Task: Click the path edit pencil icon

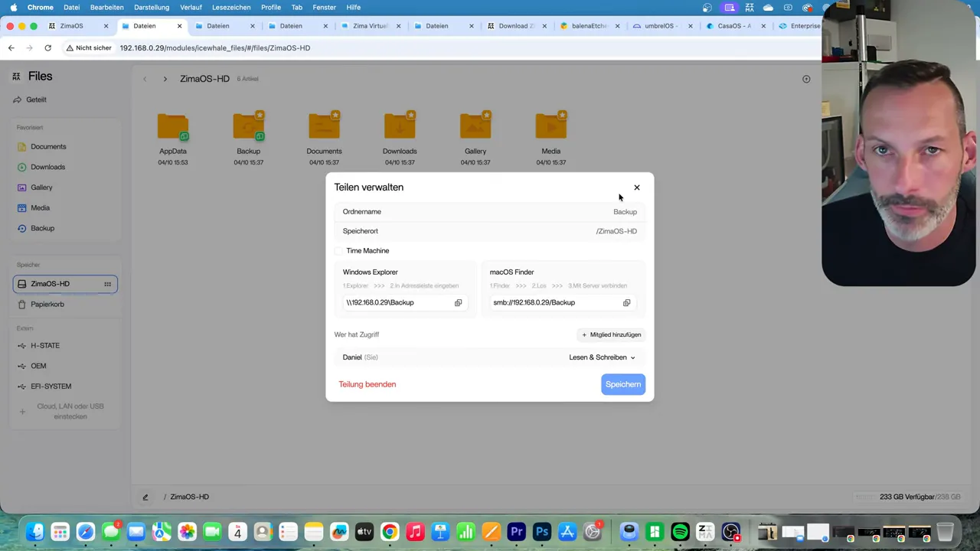Action: [x=145, y=497]
